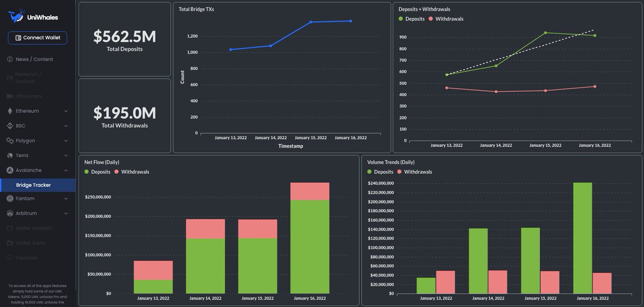Screen dimensions: 644x307
Task: Click January 13 point on Total Bridge TXs line
Action: coord(231,49)
